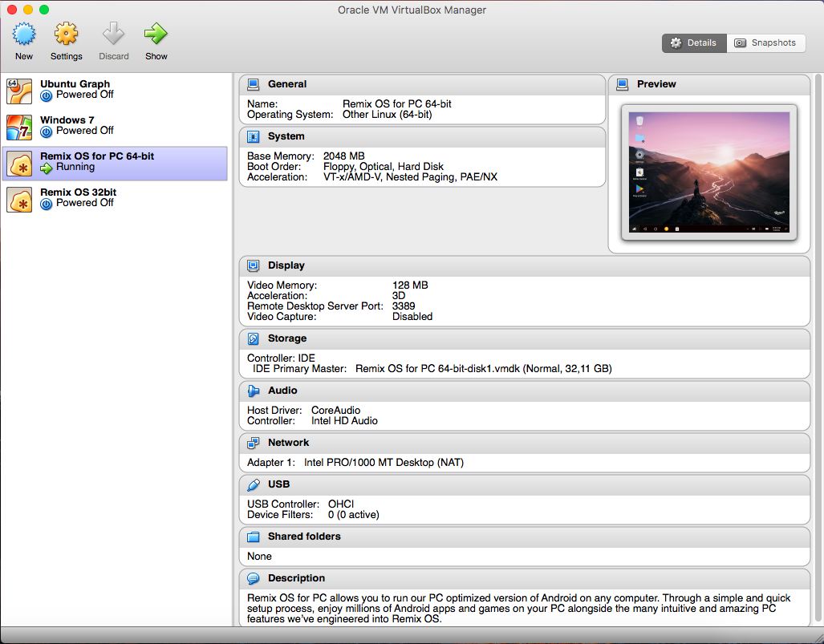Click the USB Controller OHCI value
824x644 pixels.
[x=341, y=504]
